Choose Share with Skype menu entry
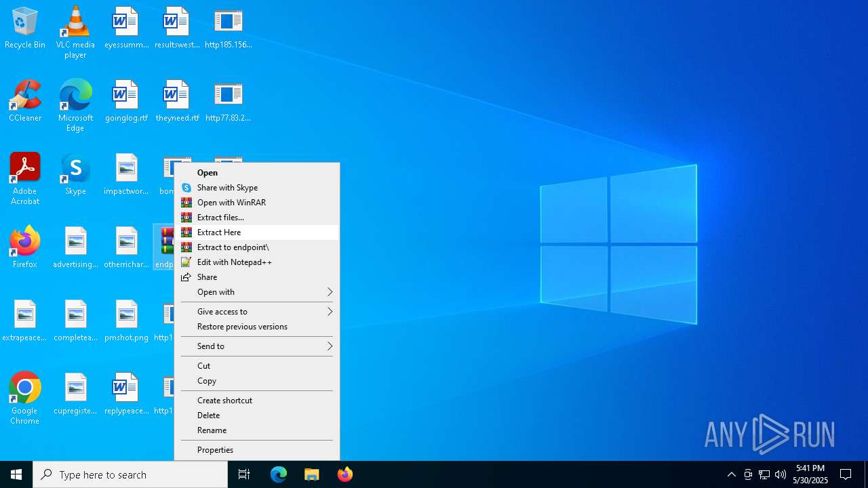 point(257,188)
